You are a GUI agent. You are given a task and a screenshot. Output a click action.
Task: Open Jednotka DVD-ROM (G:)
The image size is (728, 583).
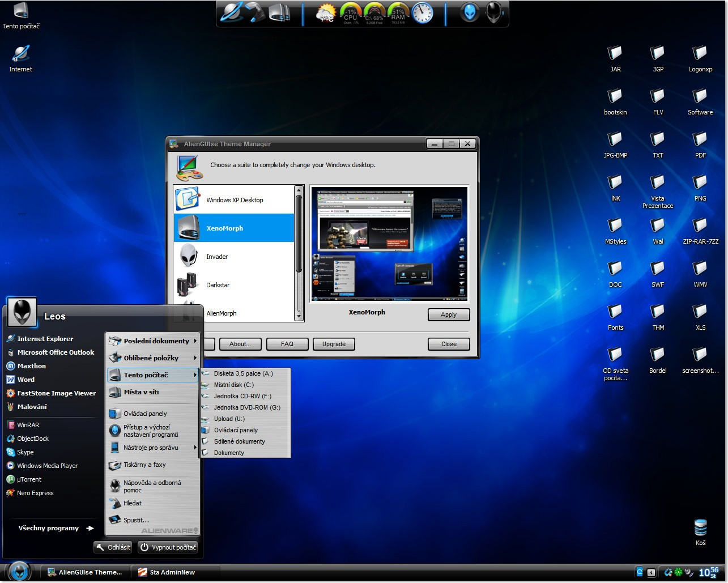245,407
